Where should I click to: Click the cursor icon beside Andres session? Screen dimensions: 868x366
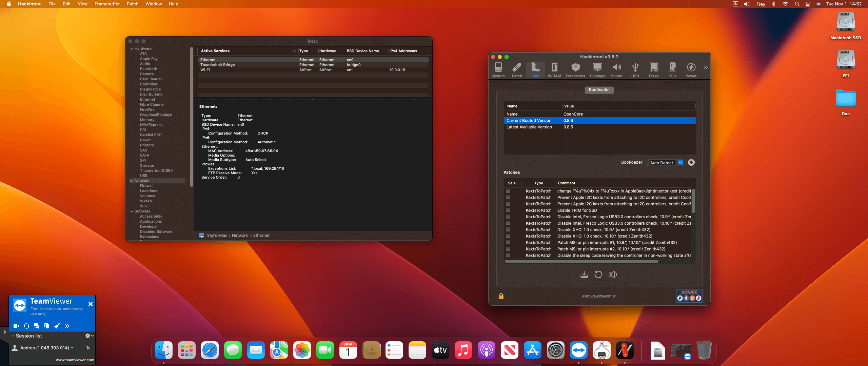tap(88, 348)
